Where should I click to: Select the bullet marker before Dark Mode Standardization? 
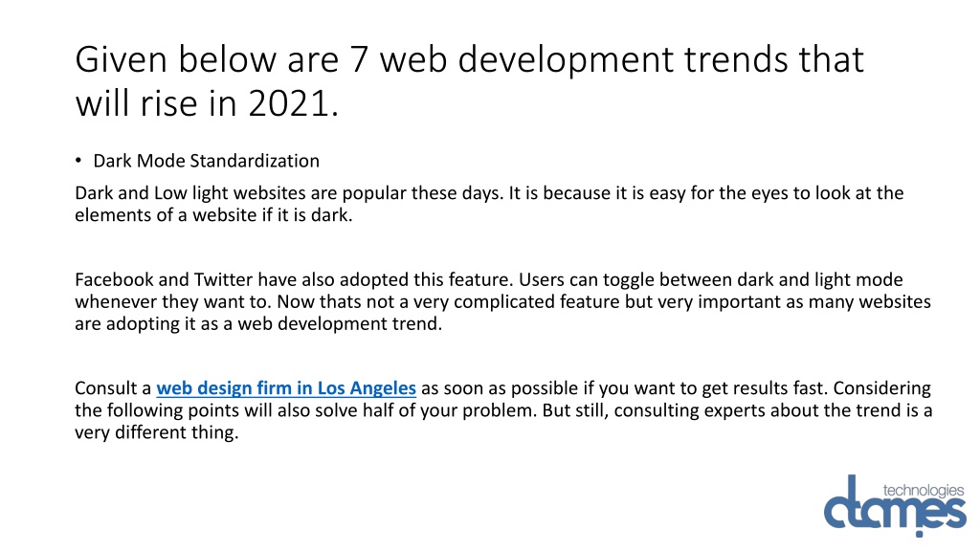click(78, 161)
